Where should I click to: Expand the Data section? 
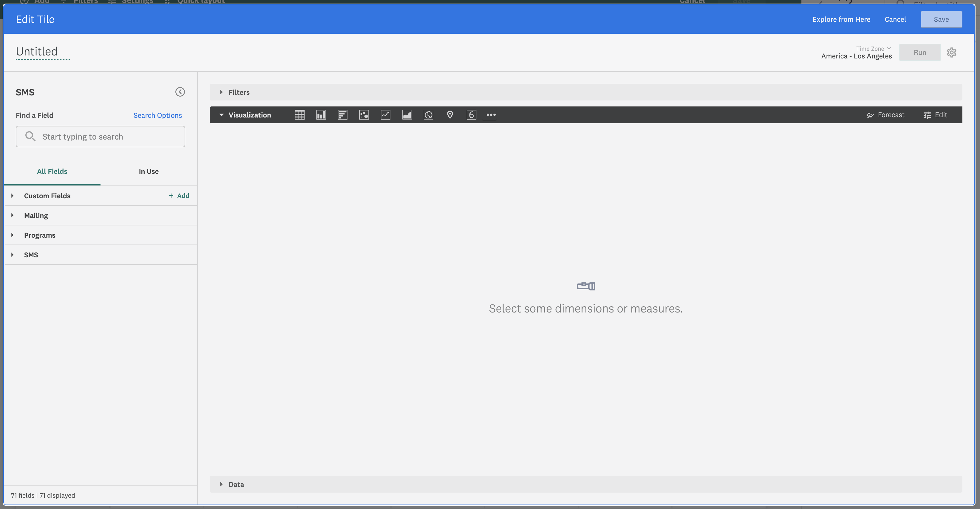236,484
